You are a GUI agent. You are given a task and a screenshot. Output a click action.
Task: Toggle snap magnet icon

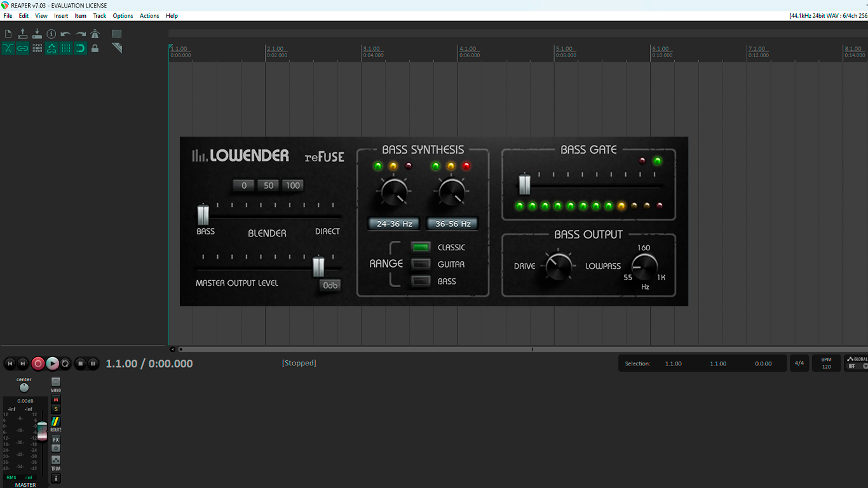tap(81, 48)
